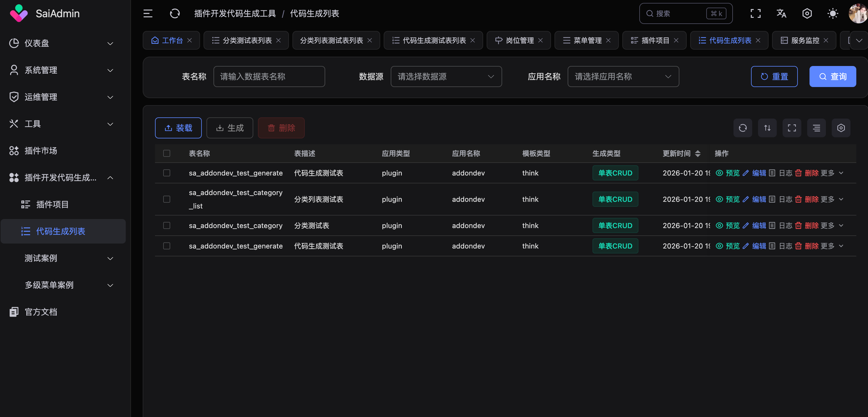Collapse the sidebar with the hamburger icon

click(x=148, y=13)
